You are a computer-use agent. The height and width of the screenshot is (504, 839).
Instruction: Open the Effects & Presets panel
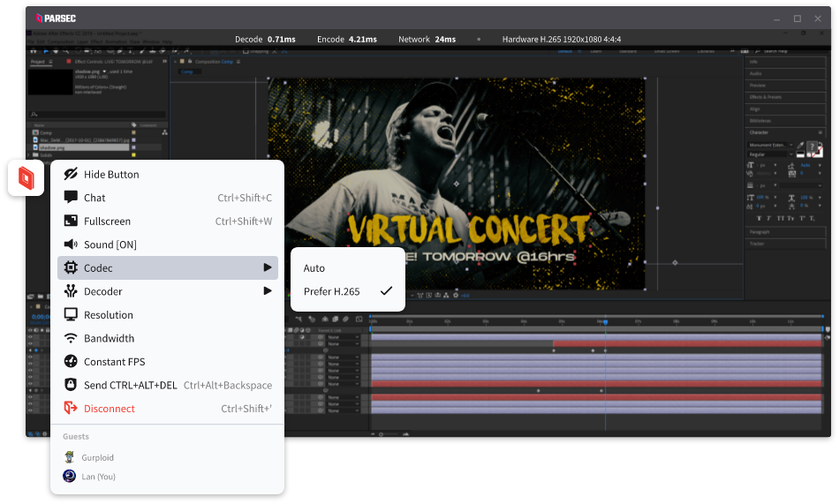[x=785, y=97]
